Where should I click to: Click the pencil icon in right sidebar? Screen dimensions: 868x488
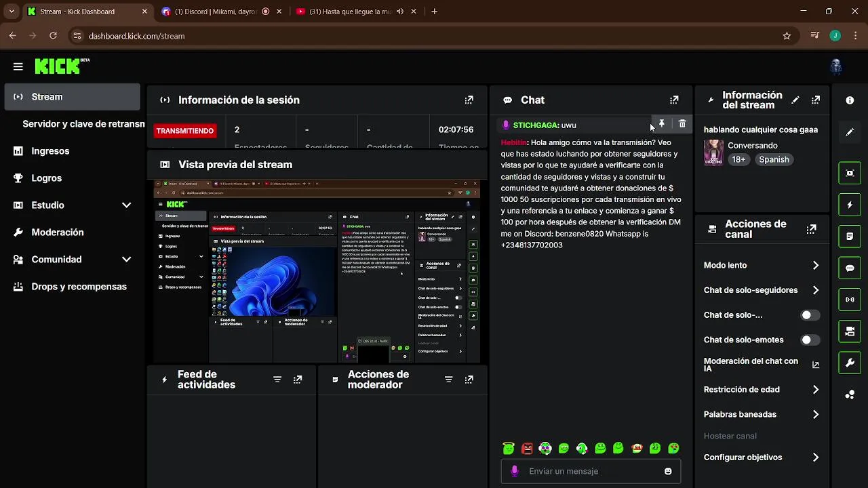pyautogui.click(x=850, y=132)
